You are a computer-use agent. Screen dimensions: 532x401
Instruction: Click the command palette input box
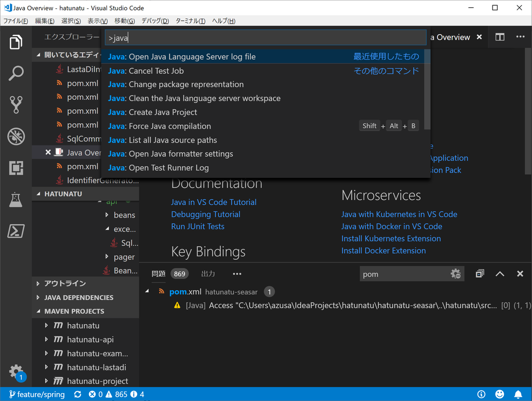pos(265,37)
